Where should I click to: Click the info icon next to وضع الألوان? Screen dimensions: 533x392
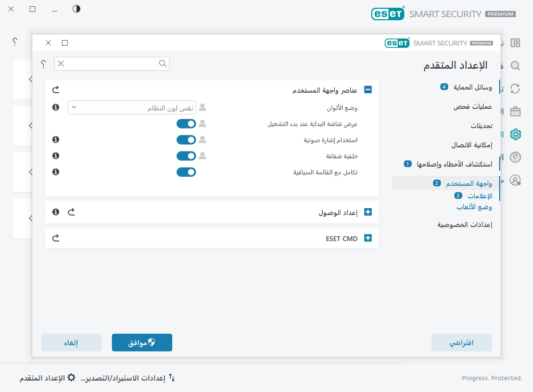coord(56,108)
